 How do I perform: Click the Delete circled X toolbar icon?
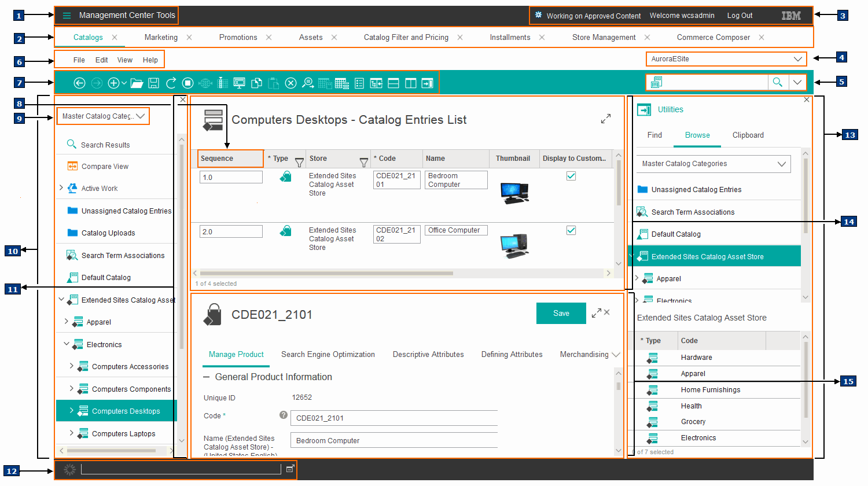[290, 83]
